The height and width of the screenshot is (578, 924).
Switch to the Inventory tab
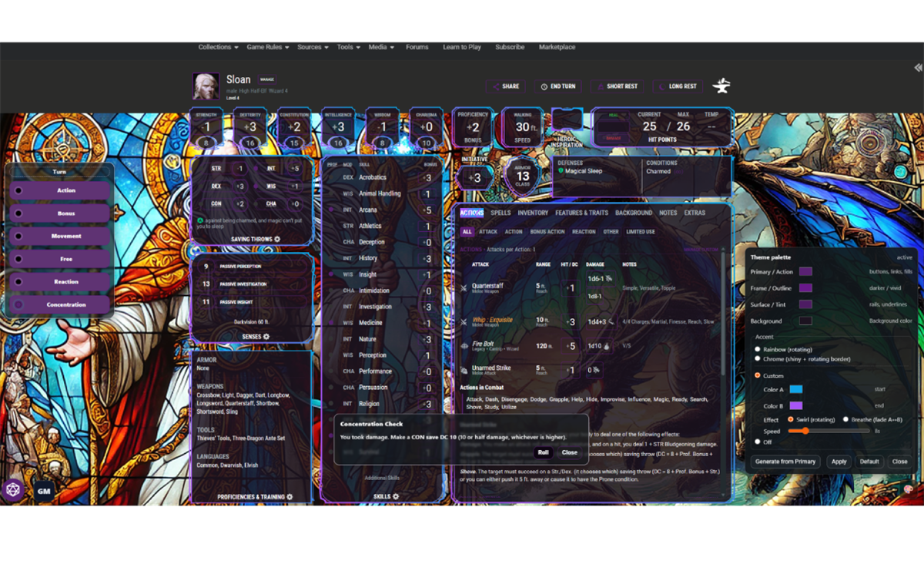pyautogui.click(x=533, y=213)
